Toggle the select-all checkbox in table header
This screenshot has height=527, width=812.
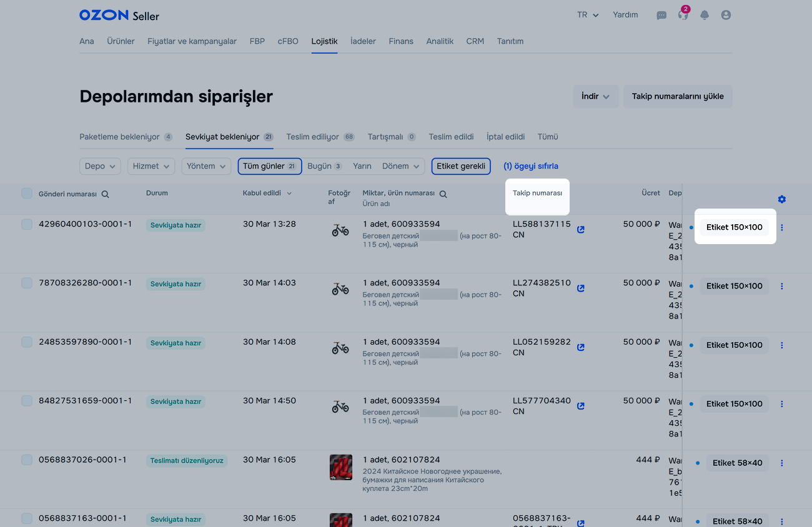coord(27,194)
